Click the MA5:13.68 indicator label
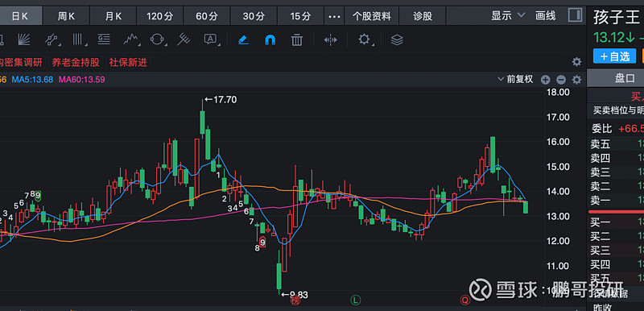Screen dimensions: 644x311 click(32, 80)
